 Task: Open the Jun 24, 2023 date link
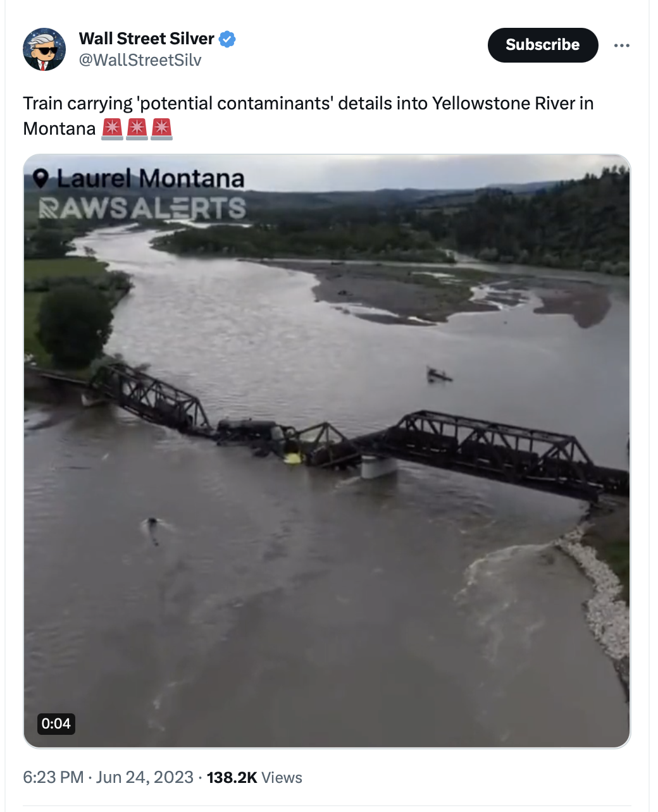[144, 777]
